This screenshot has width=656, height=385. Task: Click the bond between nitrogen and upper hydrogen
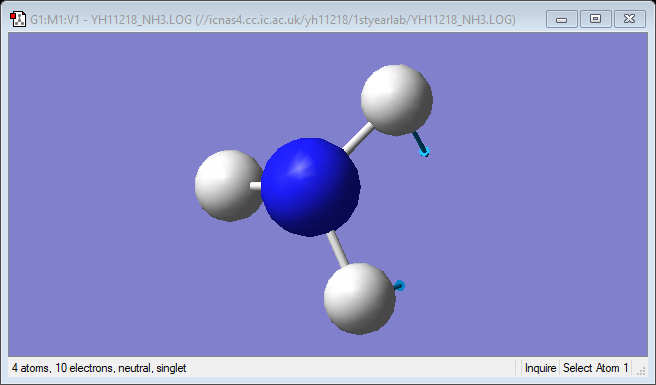[358, 138]
